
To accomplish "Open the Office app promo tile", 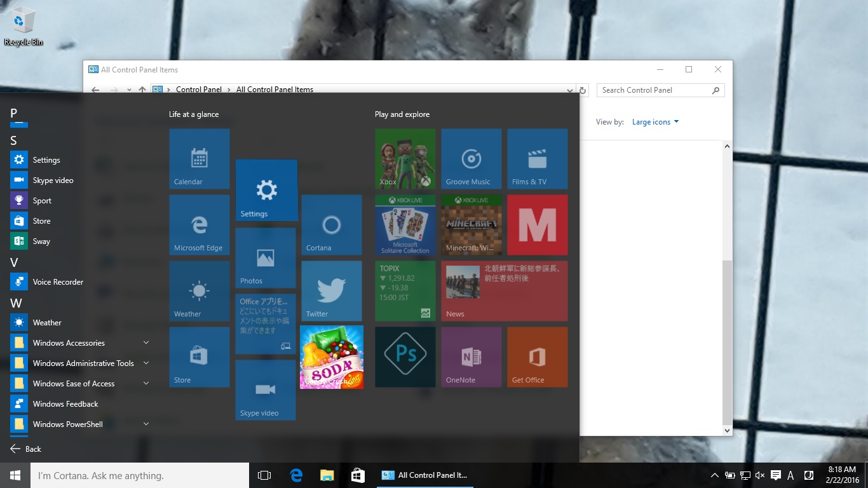I will point(266,324).
